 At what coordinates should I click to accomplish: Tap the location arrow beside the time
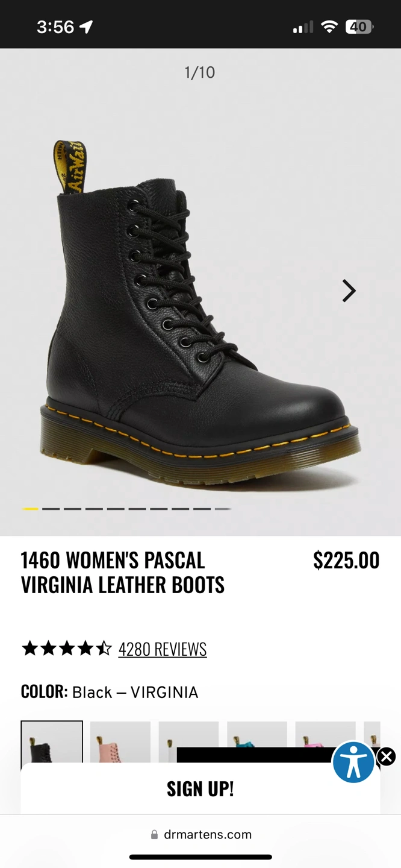(86, 27)
